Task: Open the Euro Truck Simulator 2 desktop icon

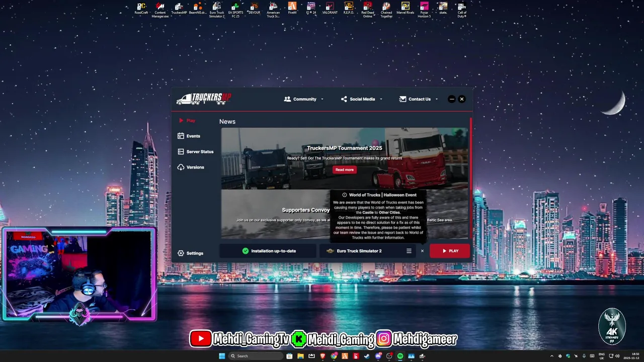Action: click(217, 10)
